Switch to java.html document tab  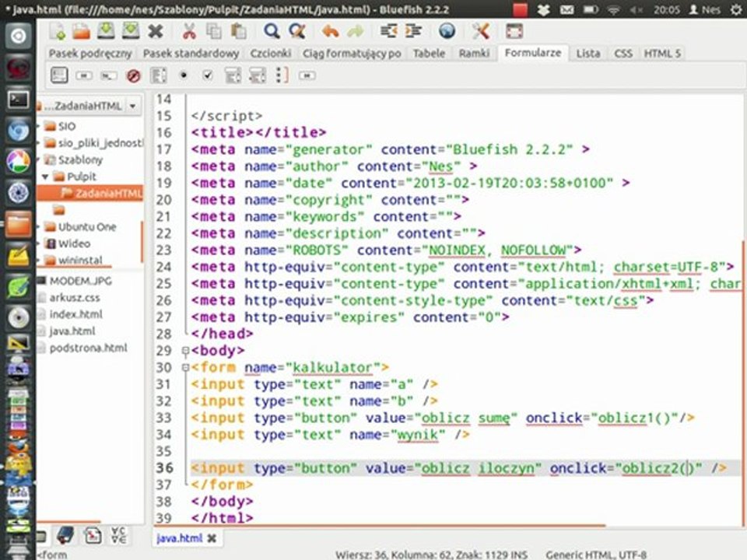pyautogui.click(x=180, y=538)
